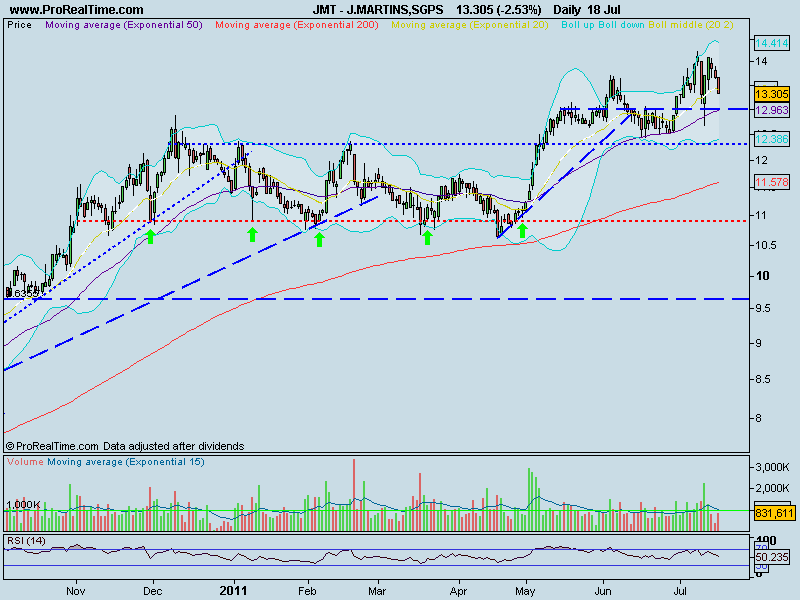Click the 8 price axis label
The height and width of the screenshot is (600, 800).
[x=759, y=418]
